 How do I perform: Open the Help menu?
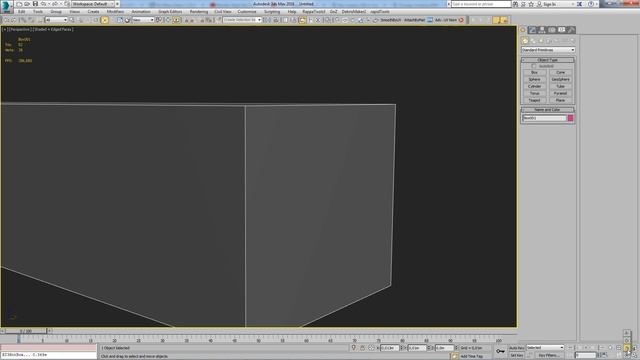(292, 12)
